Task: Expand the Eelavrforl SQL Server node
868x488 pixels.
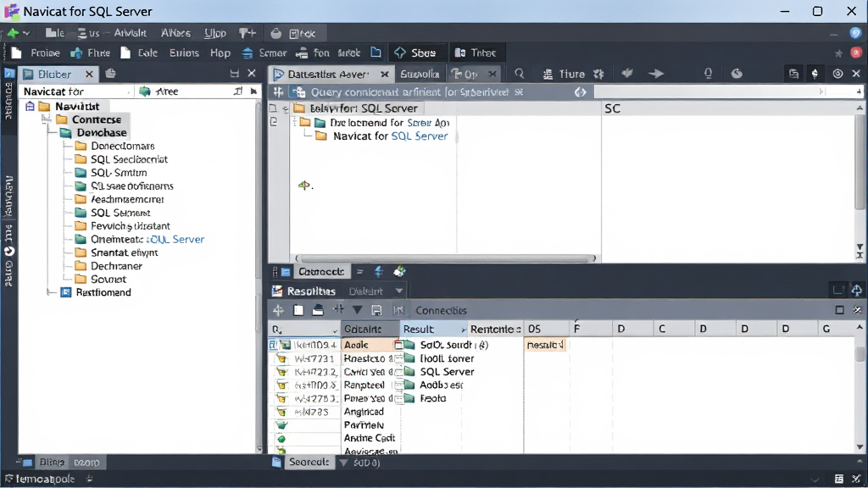Action: pos(285,109)
